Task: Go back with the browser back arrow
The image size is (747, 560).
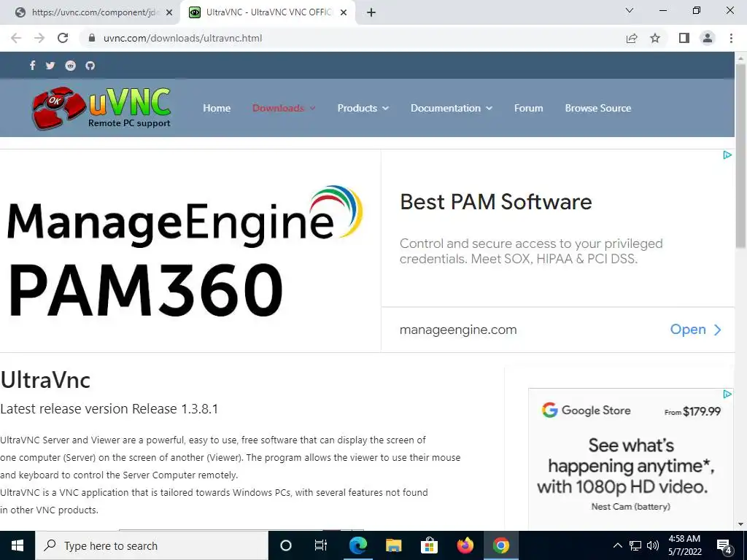Action: tap(16, 38)
